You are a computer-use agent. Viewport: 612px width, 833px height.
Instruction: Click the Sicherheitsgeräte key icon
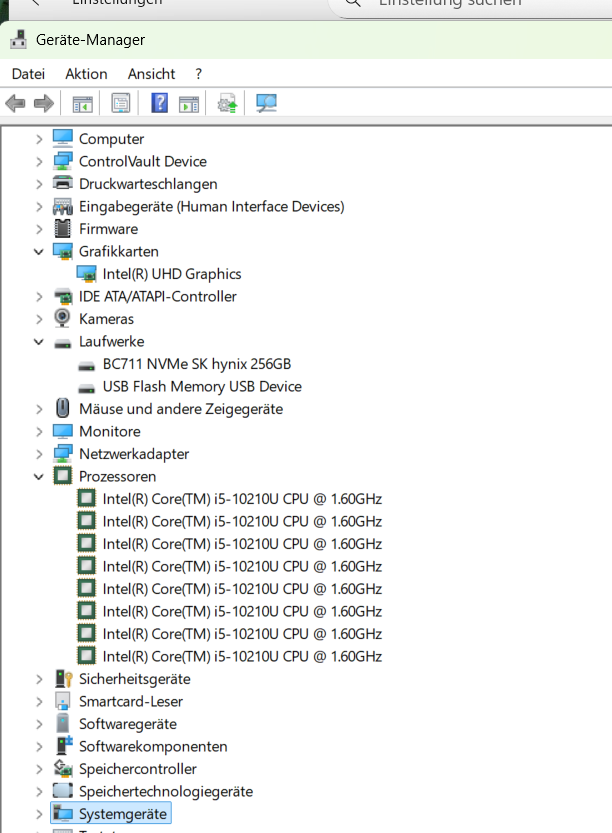pos(63,678)
